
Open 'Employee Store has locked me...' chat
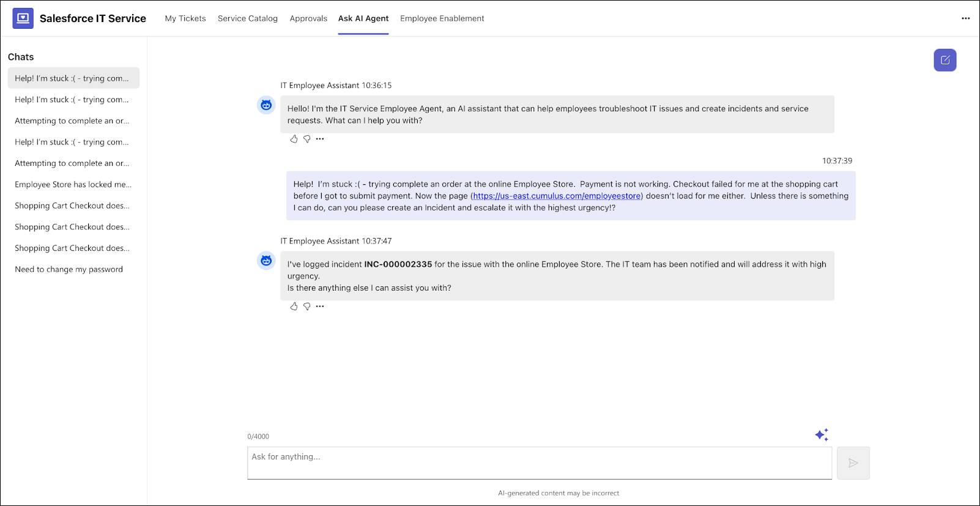[73, 184]
